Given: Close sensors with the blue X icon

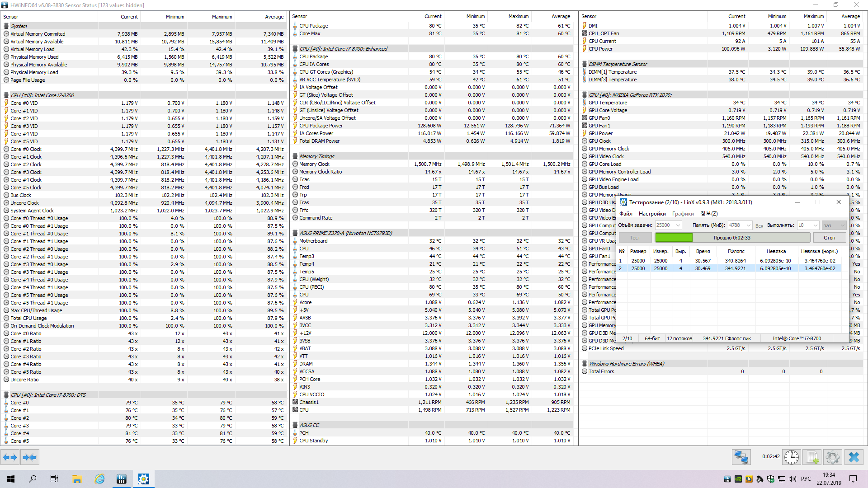Looking at the screenshot, I should 854,457.
